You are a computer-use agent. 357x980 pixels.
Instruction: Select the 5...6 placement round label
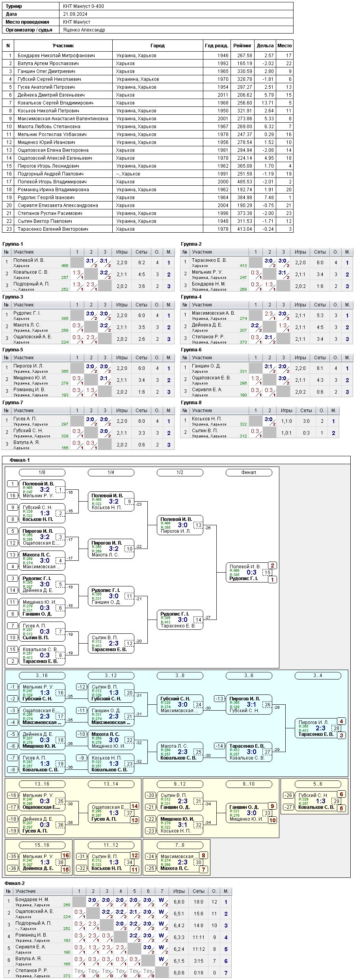pos(318,784)
